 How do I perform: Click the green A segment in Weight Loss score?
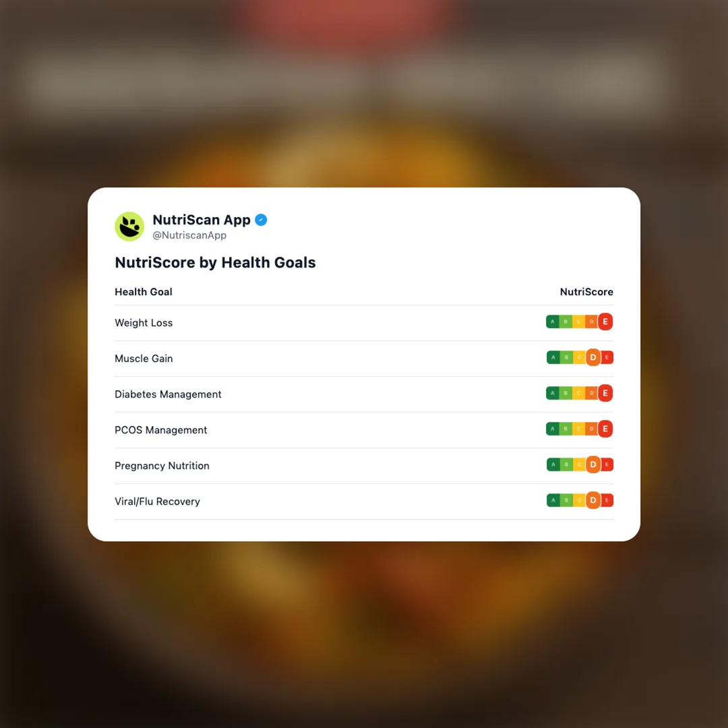tap(553, 322)
